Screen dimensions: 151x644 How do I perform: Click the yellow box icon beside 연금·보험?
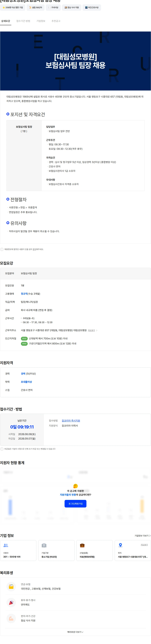tap(11, 586)
